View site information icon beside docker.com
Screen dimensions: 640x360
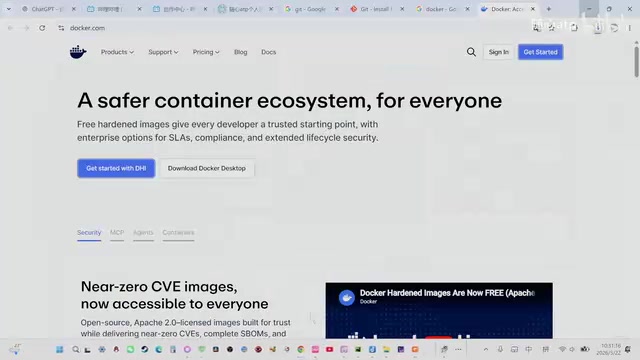(61, 28)
